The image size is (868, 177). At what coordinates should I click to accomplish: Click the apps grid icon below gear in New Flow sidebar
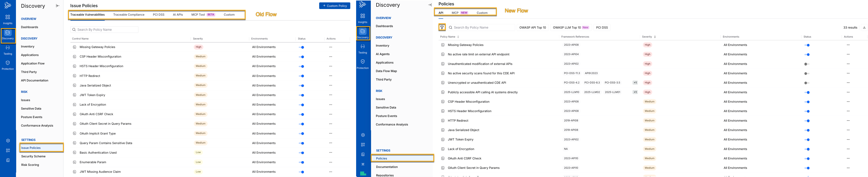point(363,145)
